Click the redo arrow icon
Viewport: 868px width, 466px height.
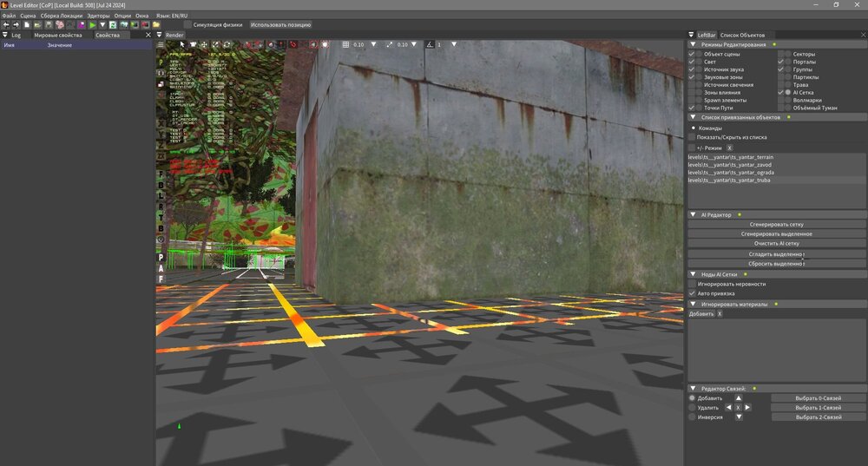click(x=16, y=25)
